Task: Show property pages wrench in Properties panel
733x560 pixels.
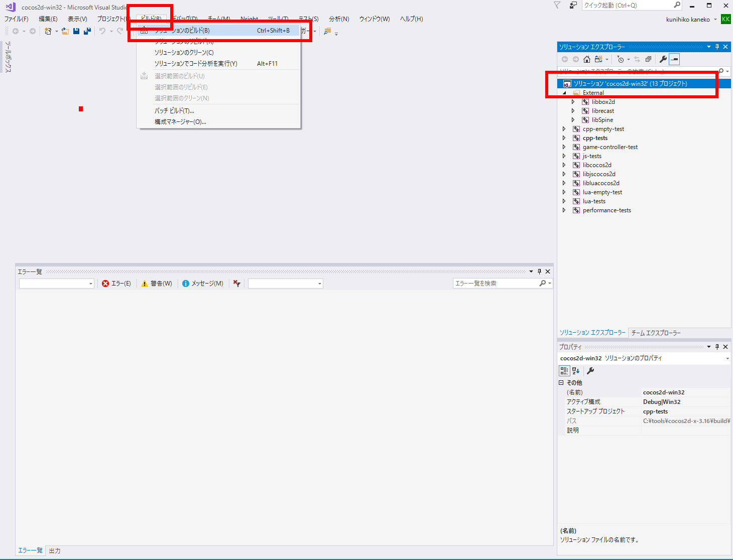Action: pos(590,371)
